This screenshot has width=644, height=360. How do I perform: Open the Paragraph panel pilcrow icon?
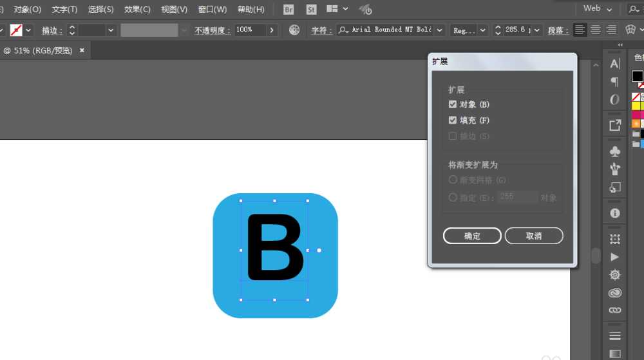(615, 82)
